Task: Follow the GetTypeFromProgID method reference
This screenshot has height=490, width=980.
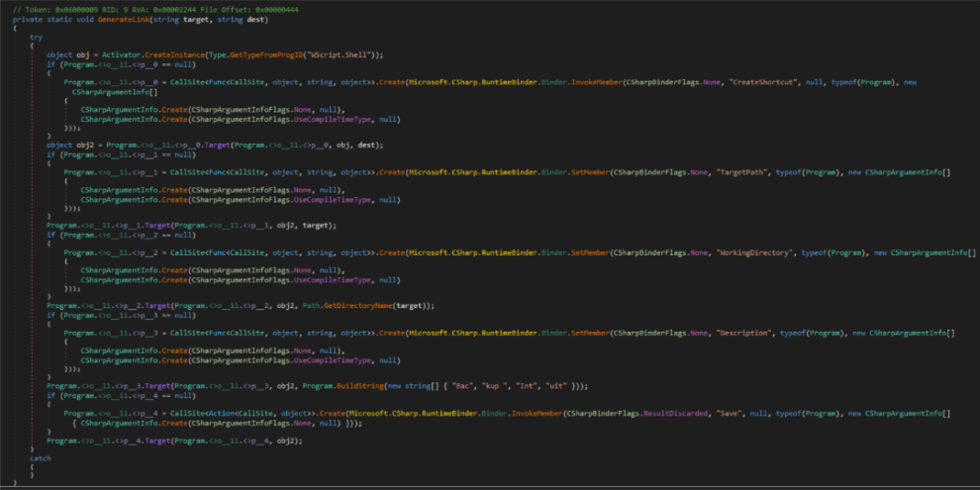Action: point(266,55)
